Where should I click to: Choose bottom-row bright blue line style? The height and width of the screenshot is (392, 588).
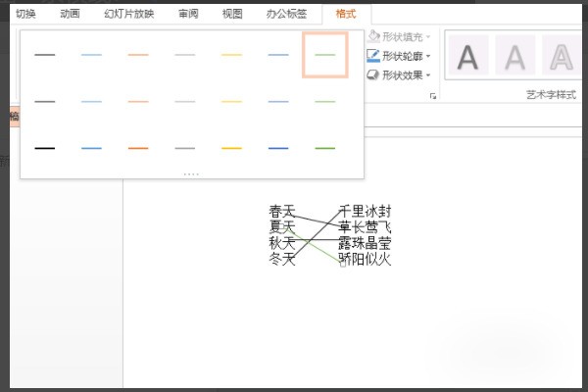91,148
